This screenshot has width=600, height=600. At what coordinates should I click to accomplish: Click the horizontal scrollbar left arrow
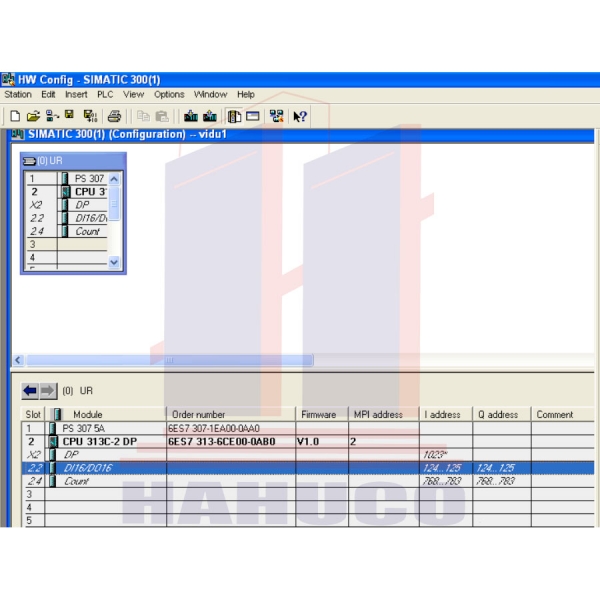point(18,360)
